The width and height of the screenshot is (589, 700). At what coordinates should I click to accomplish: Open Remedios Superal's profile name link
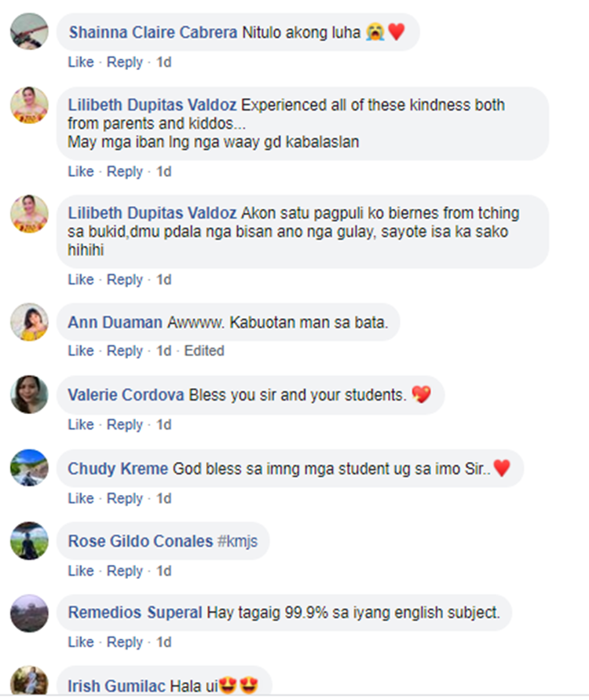coord(135,613)
